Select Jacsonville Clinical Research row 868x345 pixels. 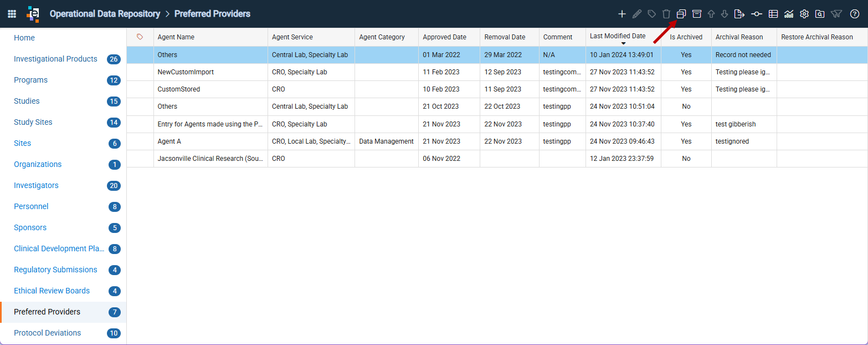(x=497, y=159)
